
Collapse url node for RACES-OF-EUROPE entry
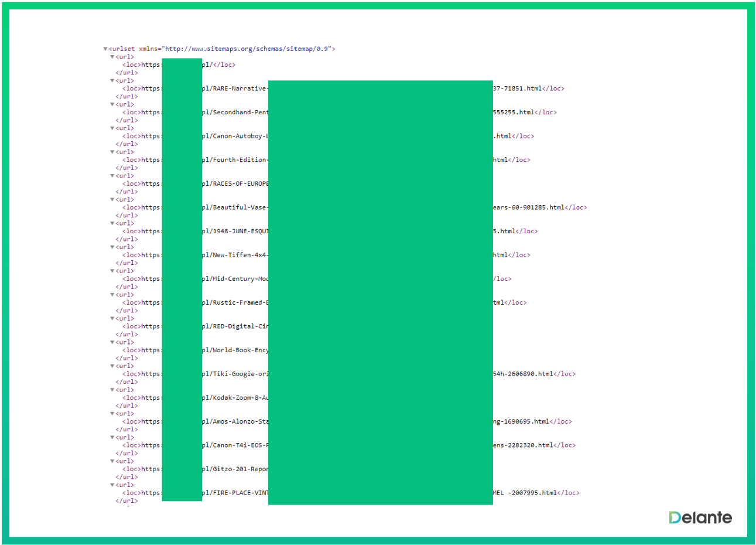112,176
